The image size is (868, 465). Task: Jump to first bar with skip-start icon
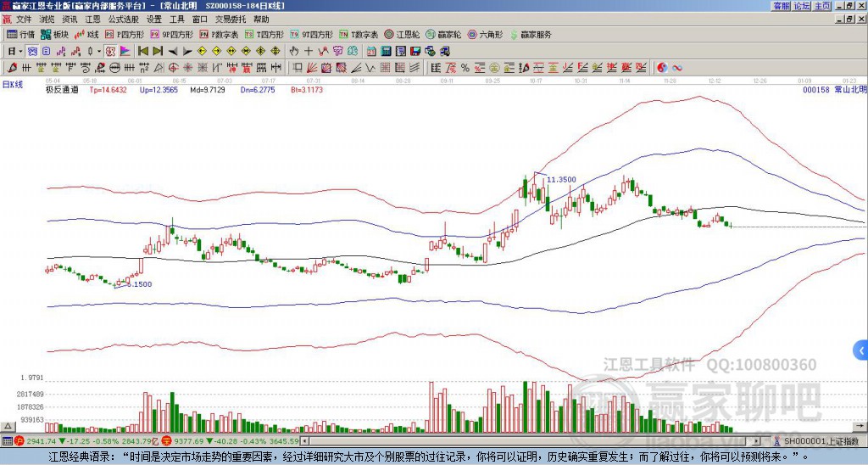(x=142, y=52)
